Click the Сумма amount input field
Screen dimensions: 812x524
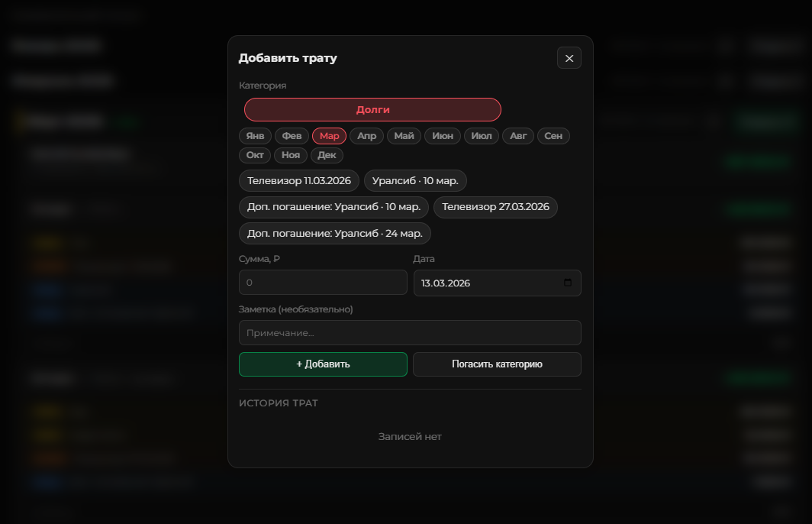coord(323,283)
